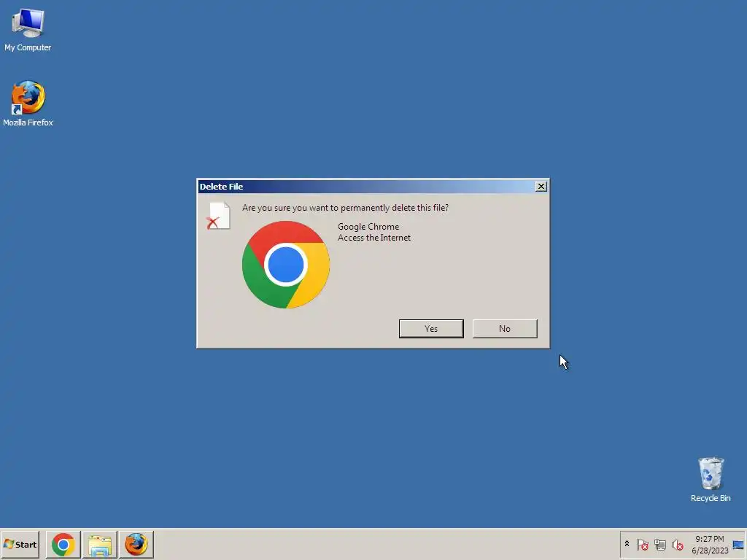Click the 'Are you sure' confirmation message
747x560 pixels.
[345, 208]
